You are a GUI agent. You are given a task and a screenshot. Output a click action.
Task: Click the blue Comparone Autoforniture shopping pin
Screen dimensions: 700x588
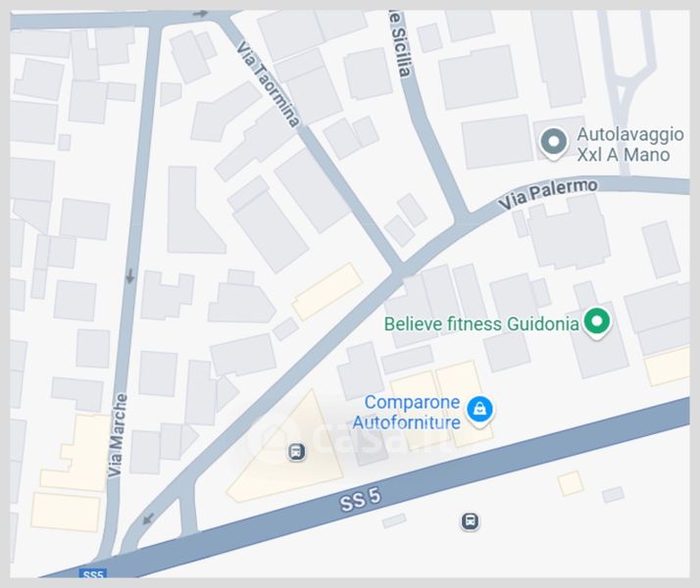(479, 412)
